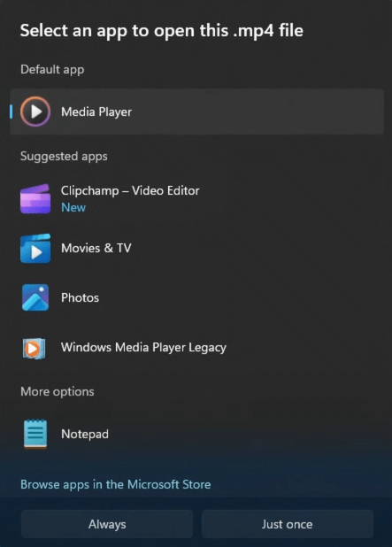
Task: Select the Media Player app icon
Action: pyautogui.click(x=35, y=112)
